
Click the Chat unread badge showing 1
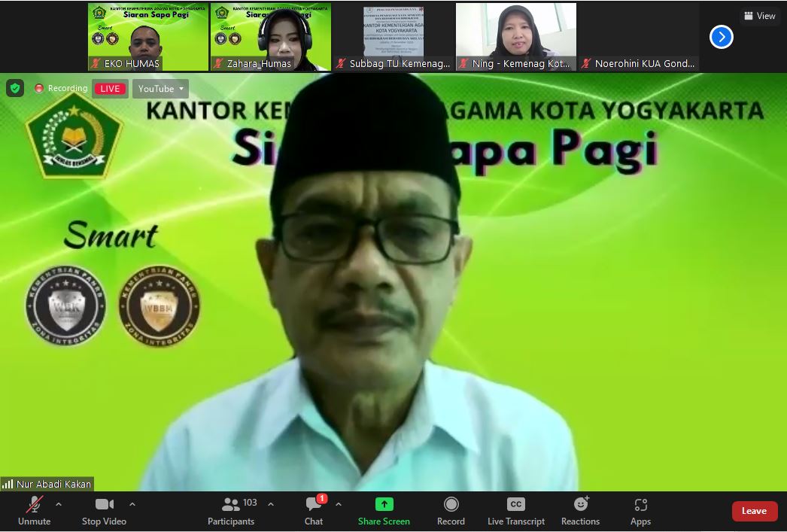[322, 498]
